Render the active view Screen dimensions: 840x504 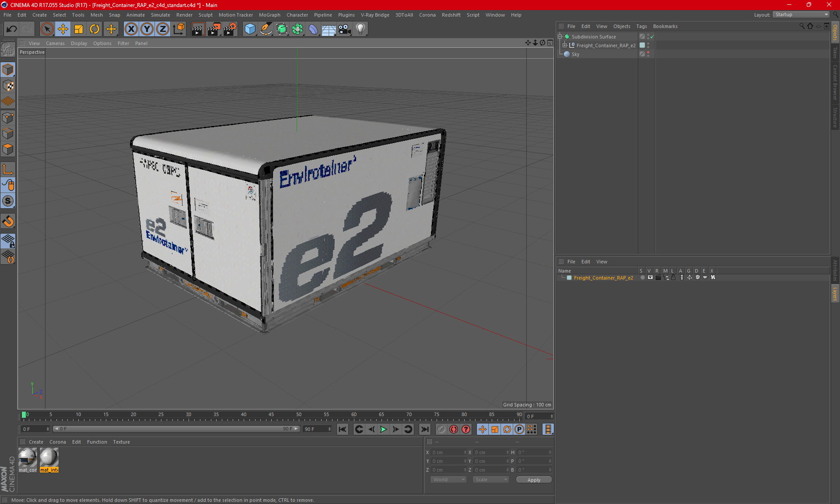click(x=198, y=29)
